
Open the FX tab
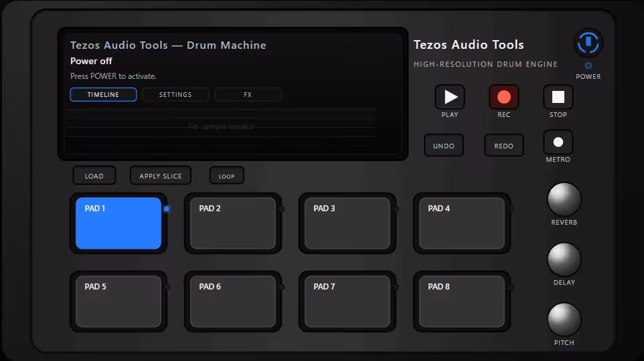(248, 94)
